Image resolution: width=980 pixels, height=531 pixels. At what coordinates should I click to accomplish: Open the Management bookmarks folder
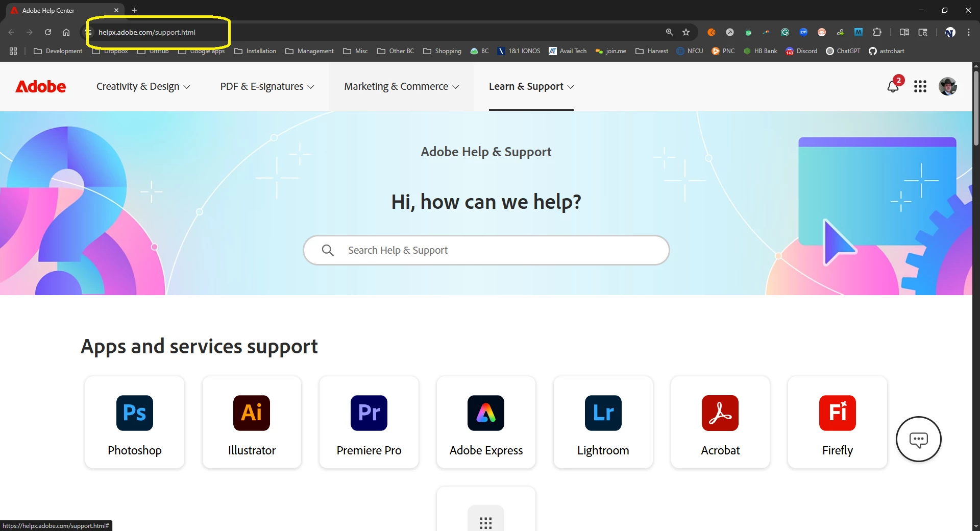pyautogui.click(x=309, y=51)
